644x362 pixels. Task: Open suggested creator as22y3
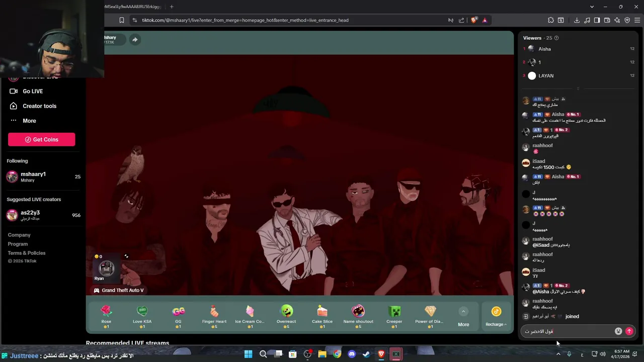43,215
